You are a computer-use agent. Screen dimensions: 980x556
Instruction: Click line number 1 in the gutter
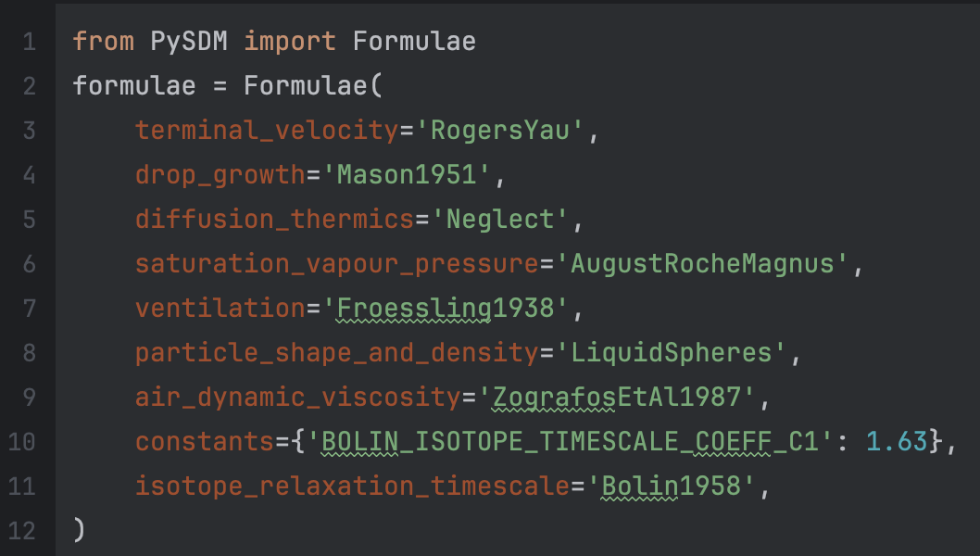point(28,42)
